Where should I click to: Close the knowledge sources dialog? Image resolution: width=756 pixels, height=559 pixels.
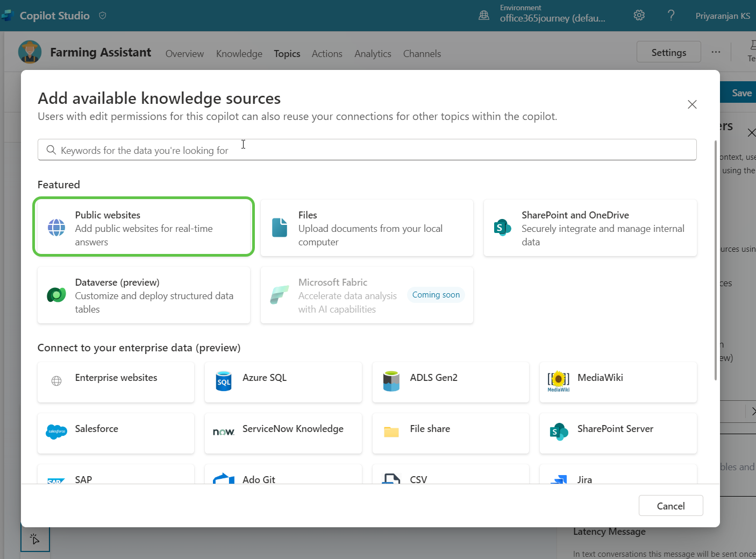[x=692, y=104]
